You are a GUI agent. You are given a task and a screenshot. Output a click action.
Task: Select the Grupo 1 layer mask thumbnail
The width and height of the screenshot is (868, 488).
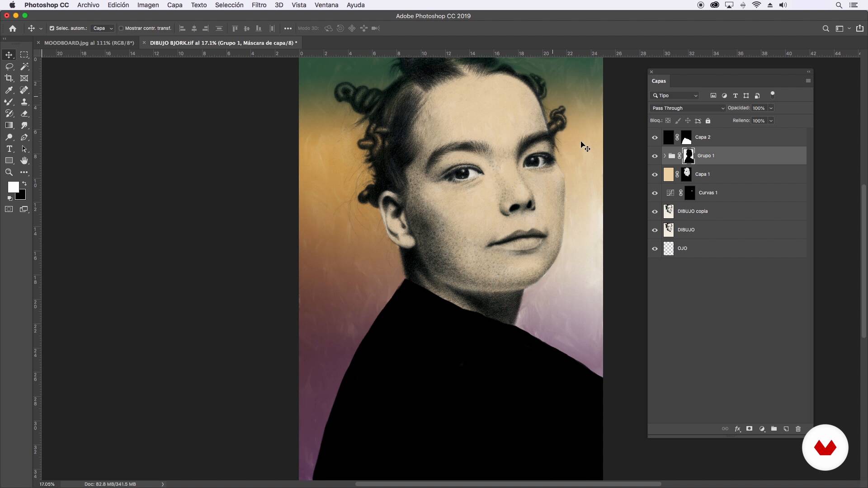pyautogui.click(x=688, y=156)
